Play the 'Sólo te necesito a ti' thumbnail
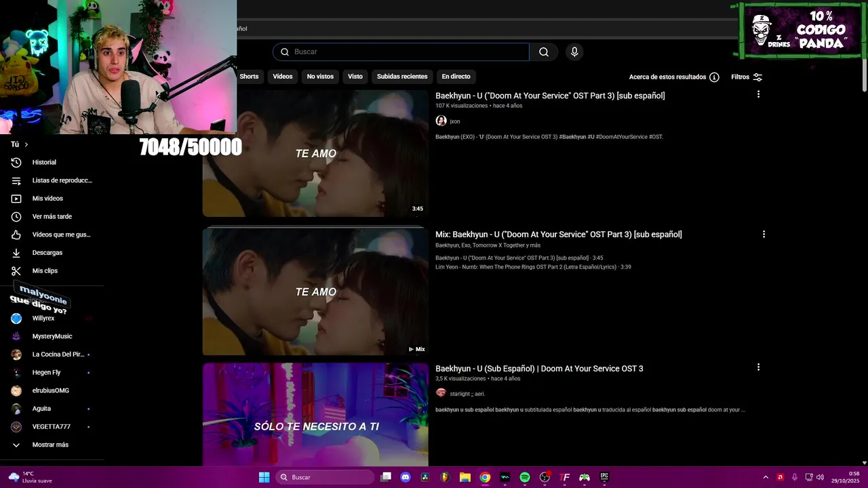Screen dimensions: 868x488 point(315,414)
